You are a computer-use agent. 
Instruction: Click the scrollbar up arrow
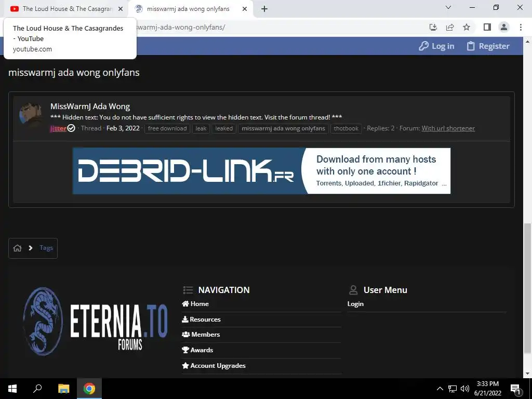point(527,42)
